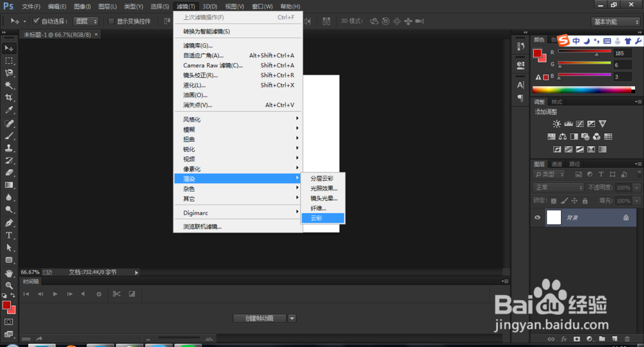Open Layers panel options menu

[638, 164]
